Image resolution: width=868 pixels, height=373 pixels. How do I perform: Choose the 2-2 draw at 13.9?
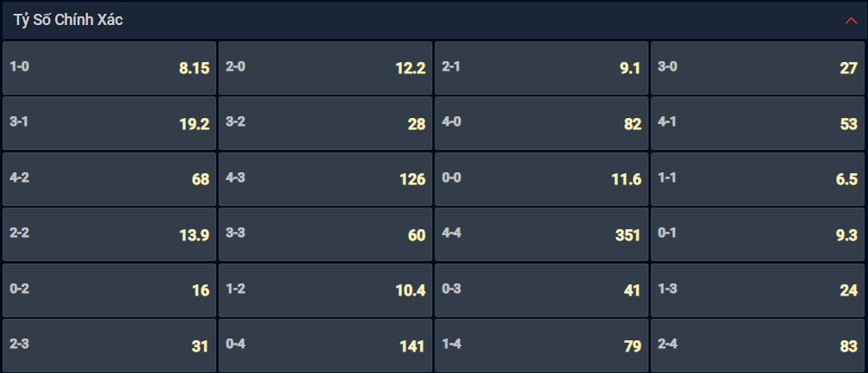coord(109,234)
